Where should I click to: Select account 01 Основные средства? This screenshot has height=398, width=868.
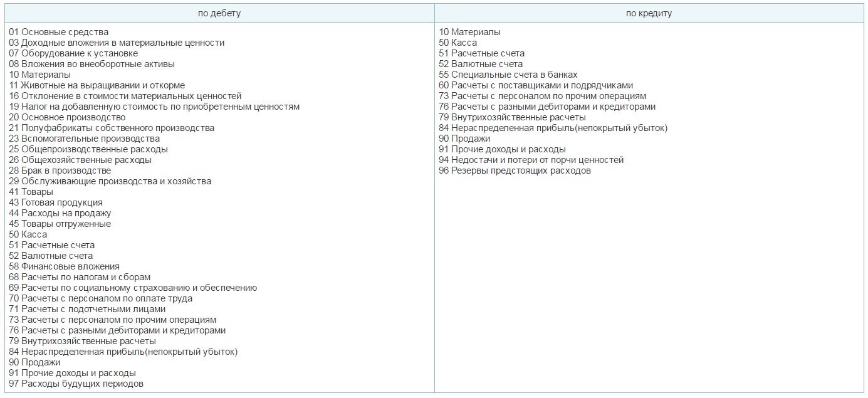pyautogui.click(x=59, y=32)
